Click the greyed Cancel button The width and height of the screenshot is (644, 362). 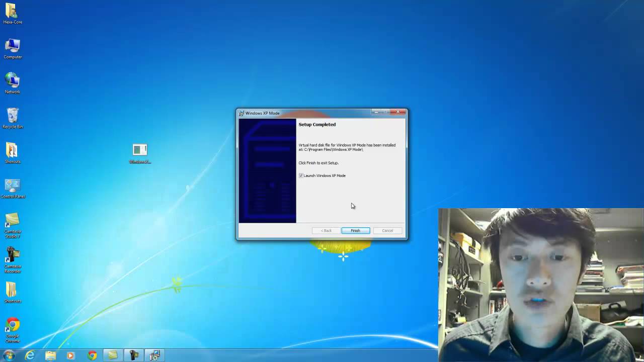[387, 231]
